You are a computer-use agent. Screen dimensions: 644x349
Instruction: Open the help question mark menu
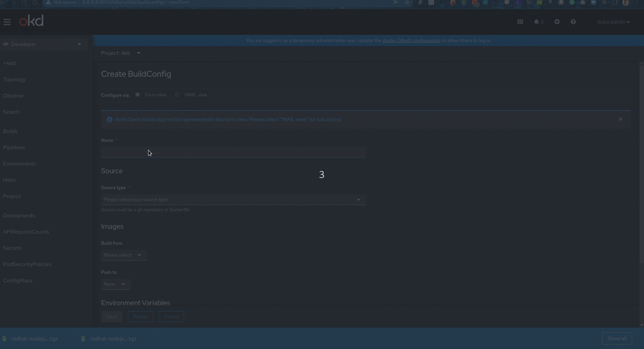pyautogui.click(x=573, y=22)
